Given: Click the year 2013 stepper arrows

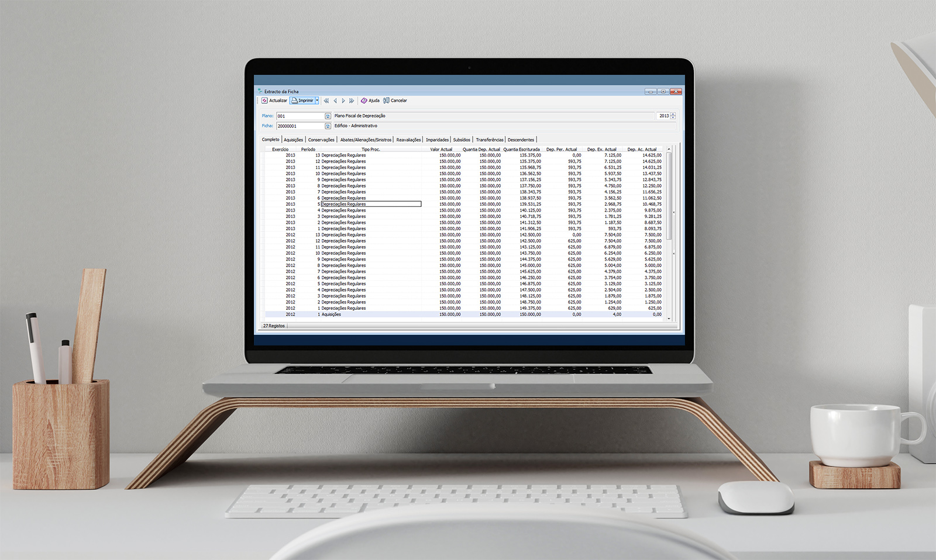Looking at the screenshot, I should point(673,116).
